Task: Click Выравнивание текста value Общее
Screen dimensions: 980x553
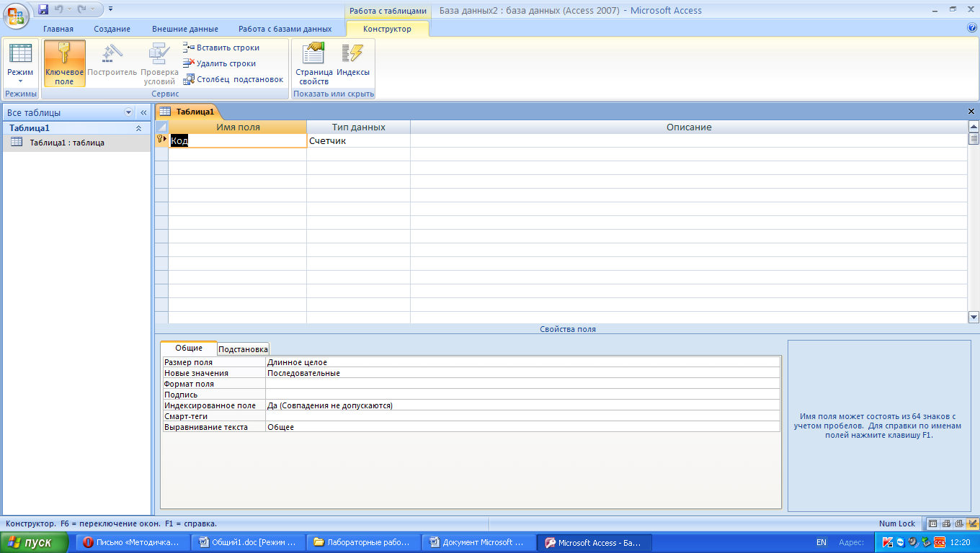Action: [x=522, y=427]
